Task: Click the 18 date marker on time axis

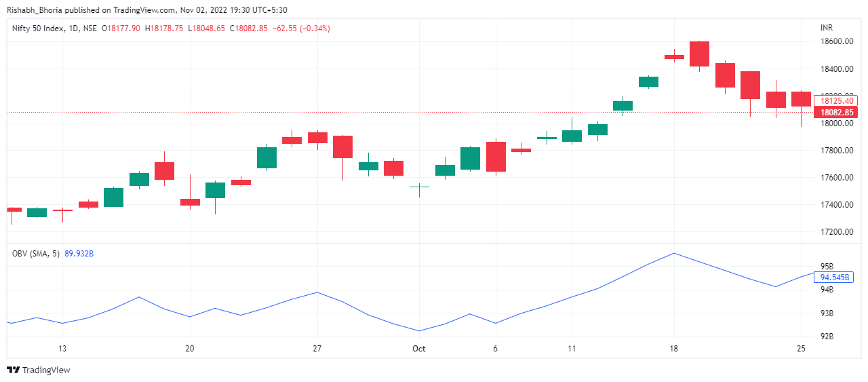Action: click(674, 349)
